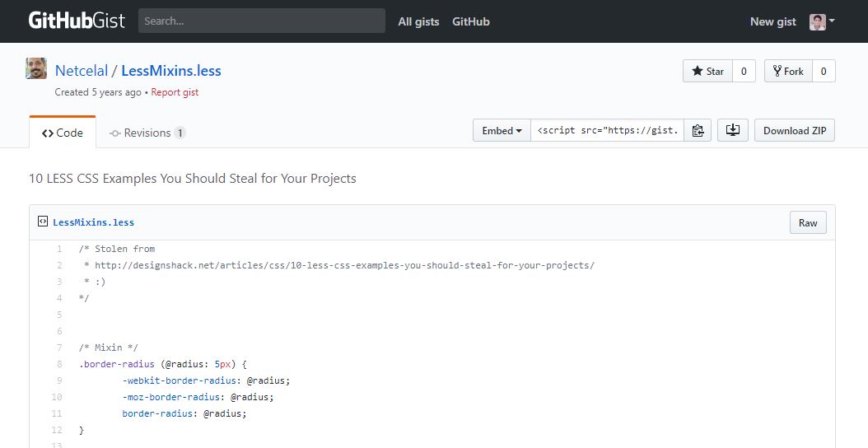Click line number 8
This screenshot has height=448, width=868.
click(59, 364)
